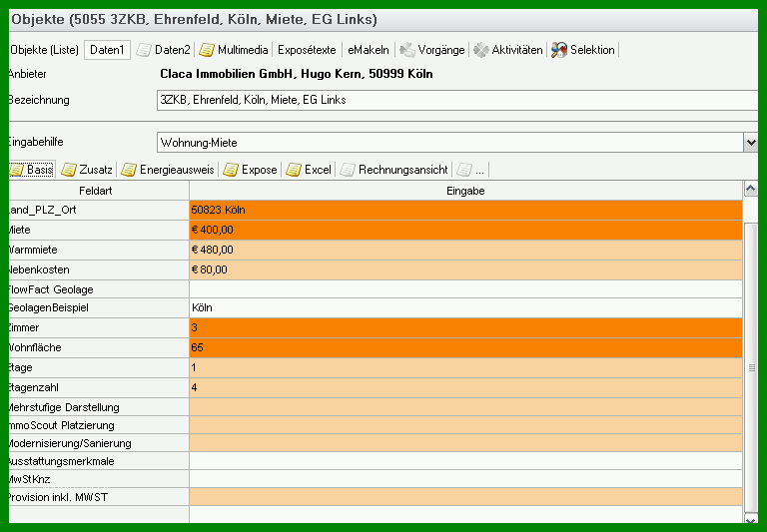Click the Mehrstufige Darstellung input cell
The image size is (767, 532).
[x=465, y=407]
